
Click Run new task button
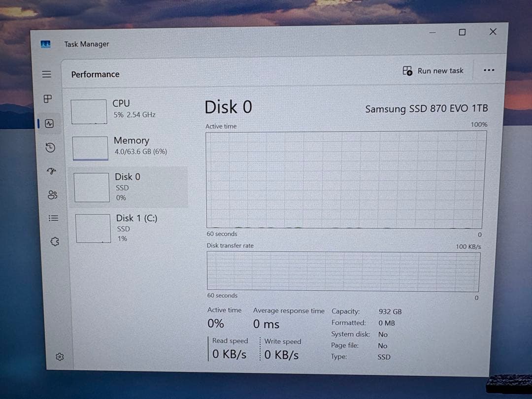tap(433, 70)
